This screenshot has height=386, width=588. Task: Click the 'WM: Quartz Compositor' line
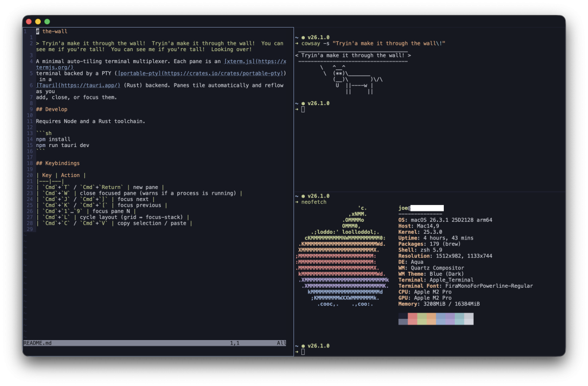tap(431, 268)
